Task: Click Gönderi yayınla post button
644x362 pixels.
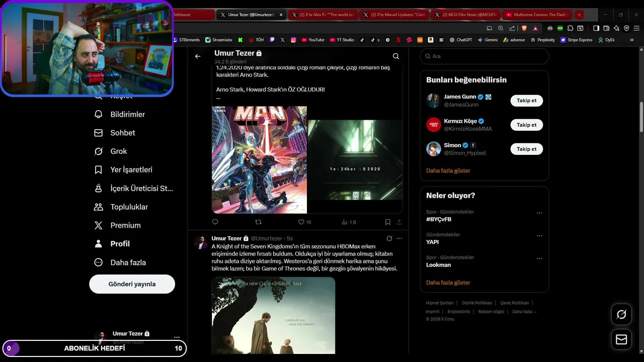Action: coord(132,284)
